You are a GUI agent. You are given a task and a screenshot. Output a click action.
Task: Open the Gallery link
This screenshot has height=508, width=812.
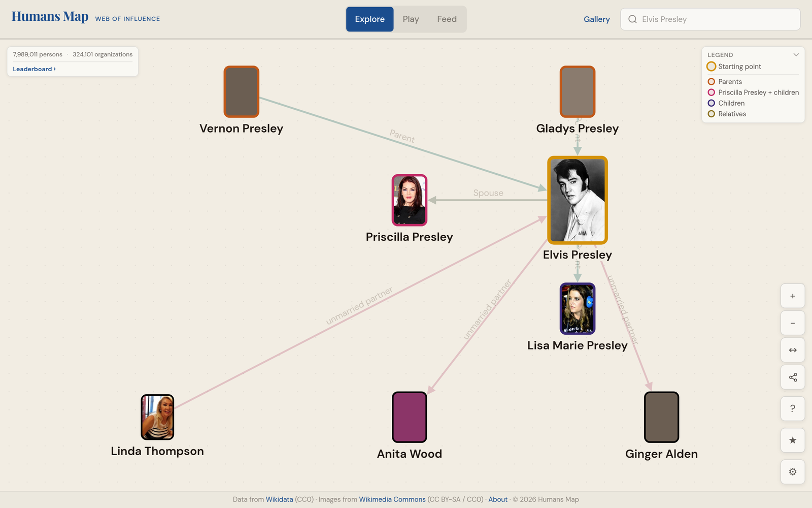click(x=596, y=19)
